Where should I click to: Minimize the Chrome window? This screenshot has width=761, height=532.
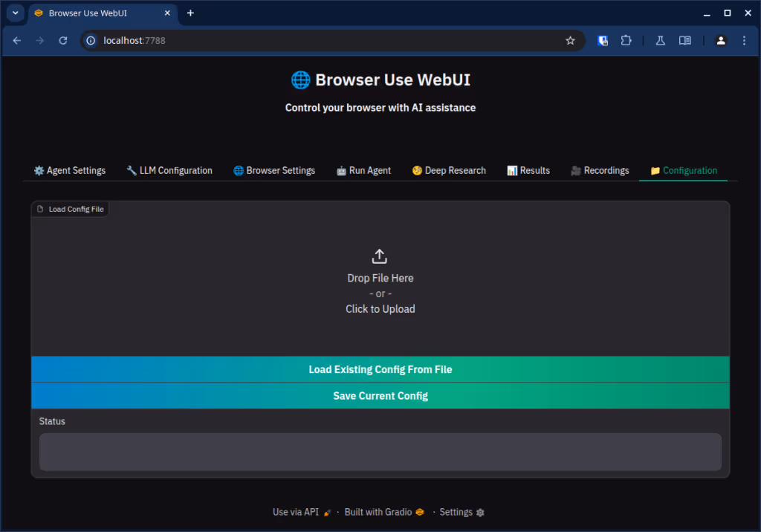pyautogui.click(x=707, y=13)
